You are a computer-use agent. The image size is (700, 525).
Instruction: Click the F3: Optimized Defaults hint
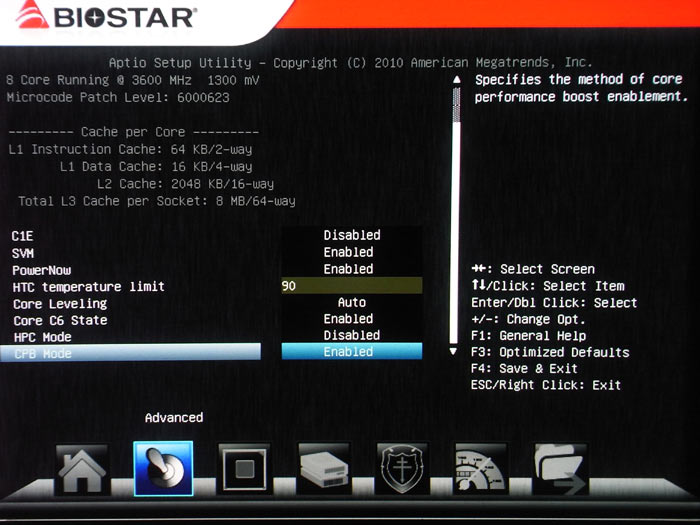click(x=550, y=352)
